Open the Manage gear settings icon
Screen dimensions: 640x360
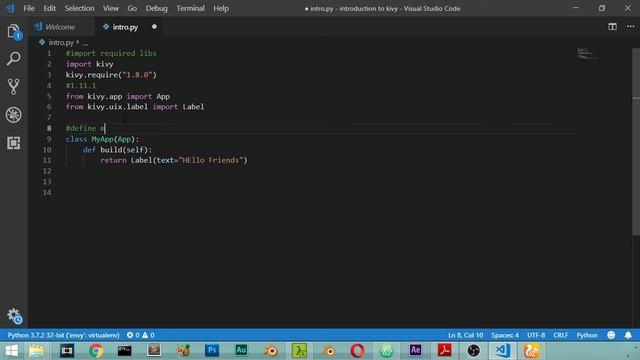(x=14, y=316)
